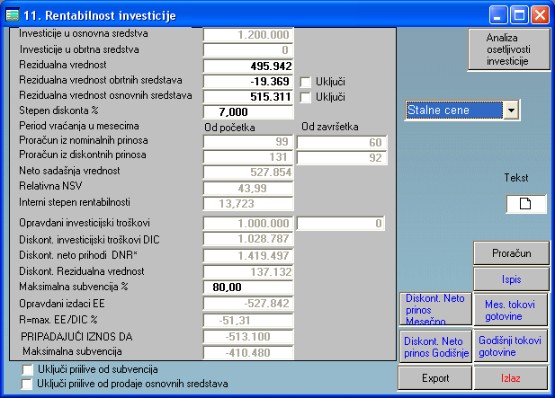Click the Period vraćanja u mesecima label
555x398 pixels.
pos(79,126)
